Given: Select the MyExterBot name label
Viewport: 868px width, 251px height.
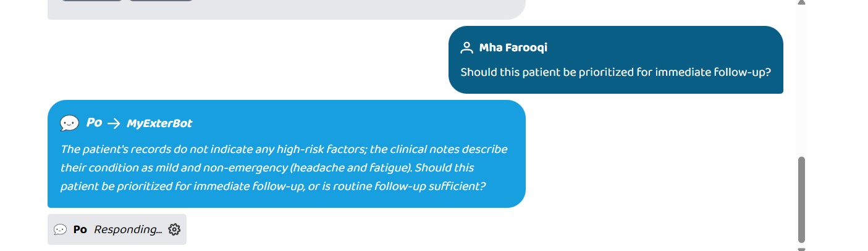Looking at the screenshot, I should tap(159, 123).
